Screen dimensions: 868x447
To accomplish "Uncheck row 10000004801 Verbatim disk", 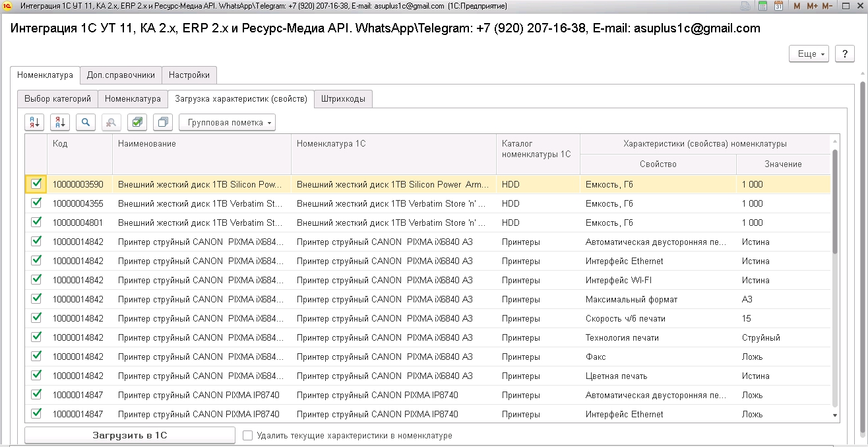I will click(36, 223).
